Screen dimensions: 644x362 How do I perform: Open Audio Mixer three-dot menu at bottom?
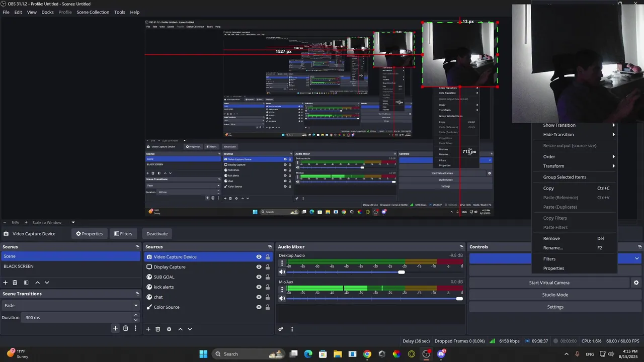(x=292, y=329)
